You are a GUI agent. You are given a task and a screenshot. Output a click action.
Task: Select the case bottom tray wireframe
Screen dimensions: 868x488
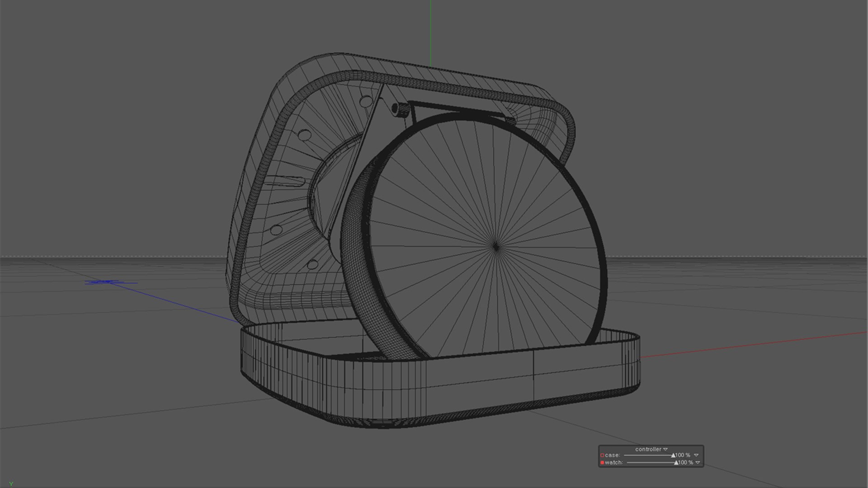point(440,375)
